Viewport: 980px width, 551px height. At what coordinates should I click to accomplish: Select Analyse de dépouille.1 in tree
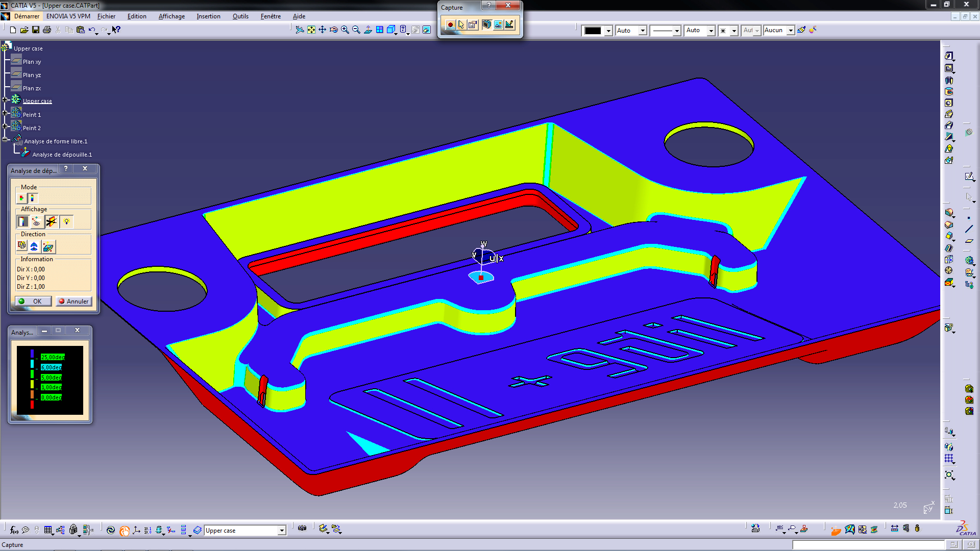[62, 155]
